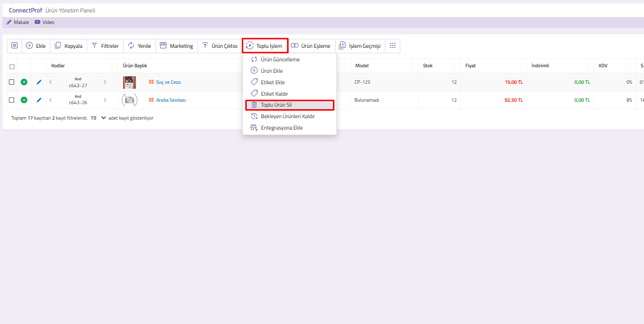Click orange grid icon beside Suç ve Ceza
Image resolution: width=644 pixels, height=324 pixels.
coord(151,82)
